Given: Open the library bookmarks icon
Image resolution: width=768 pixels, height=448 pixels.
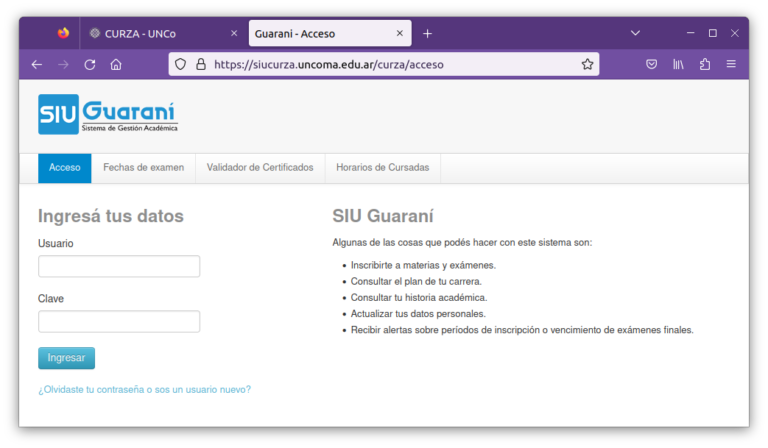Looking at the screenshot, I should 678,64.
